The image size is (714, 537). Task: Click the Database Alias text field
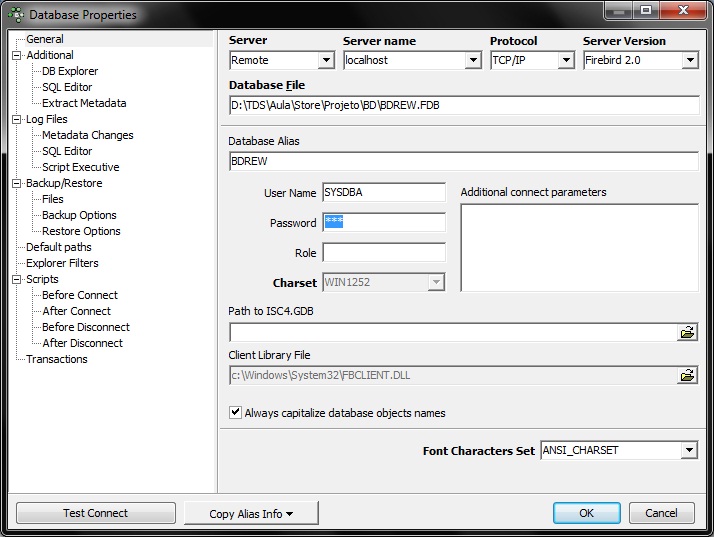[x=463, y=161]
